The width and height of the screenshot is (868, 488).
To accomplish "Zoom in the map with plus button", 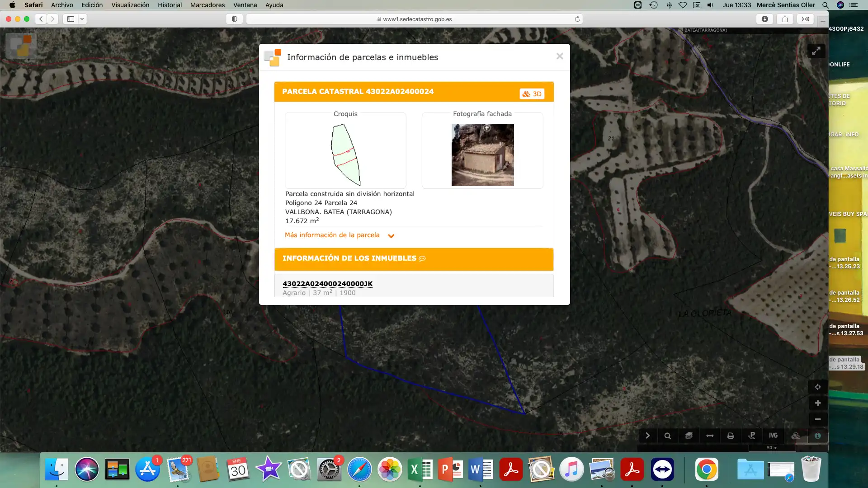I will click(817, 403).
